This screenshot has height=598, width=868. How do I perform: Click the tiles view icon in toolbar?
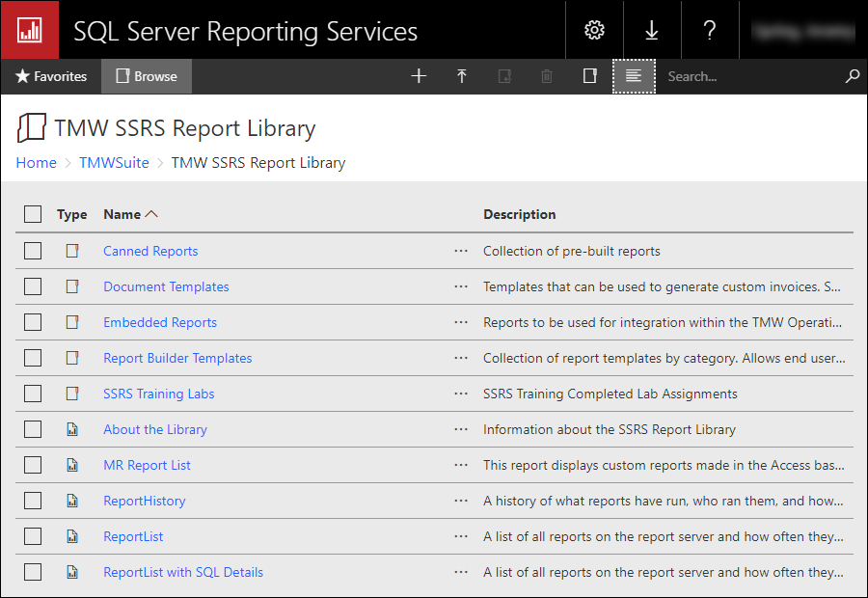click(590, 76)
